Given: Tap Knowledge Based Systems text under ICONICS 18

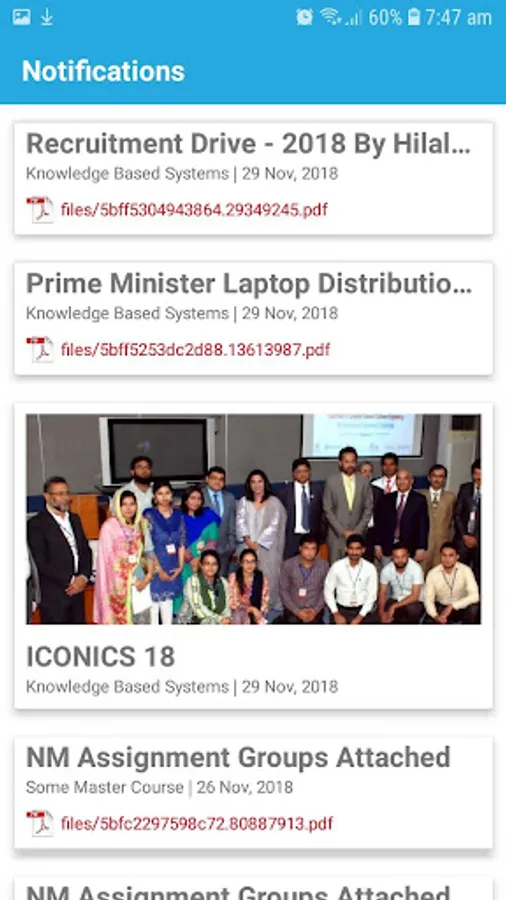Looking at the screenshot, I should coord(127,687).
